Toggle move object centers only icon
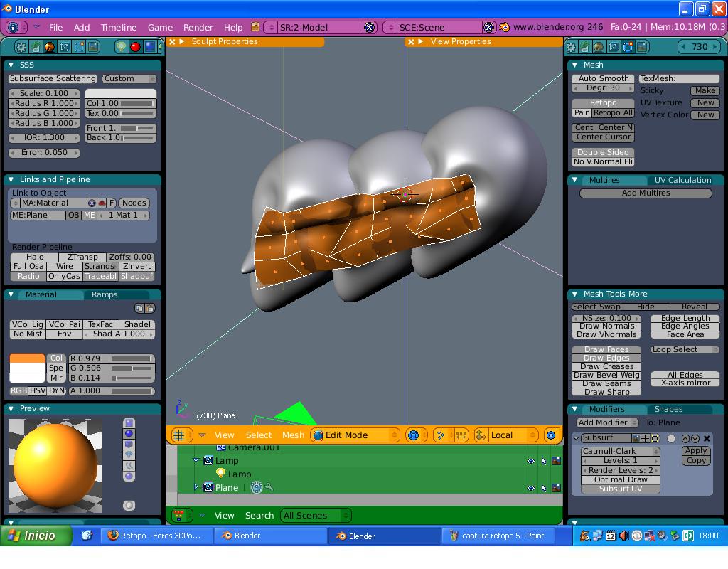Viewport: 728px width, 569px height. [461, 435]
